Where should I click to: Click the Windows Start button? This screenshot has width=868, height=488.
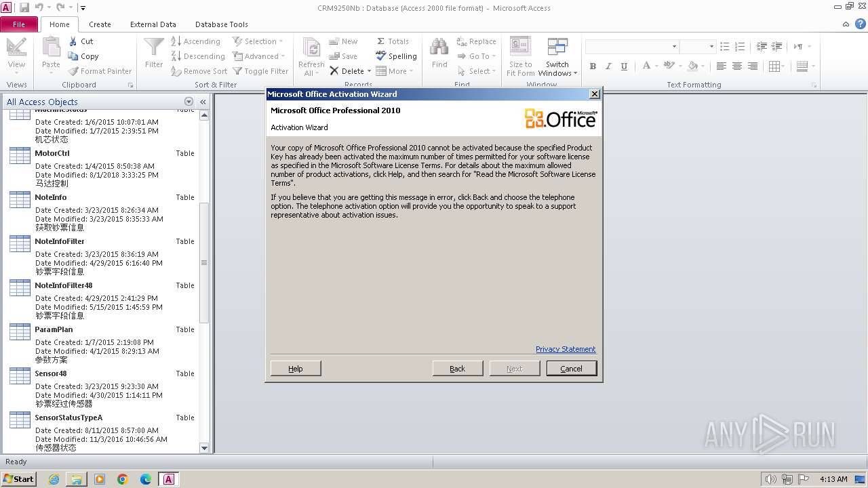click(19, 479)
